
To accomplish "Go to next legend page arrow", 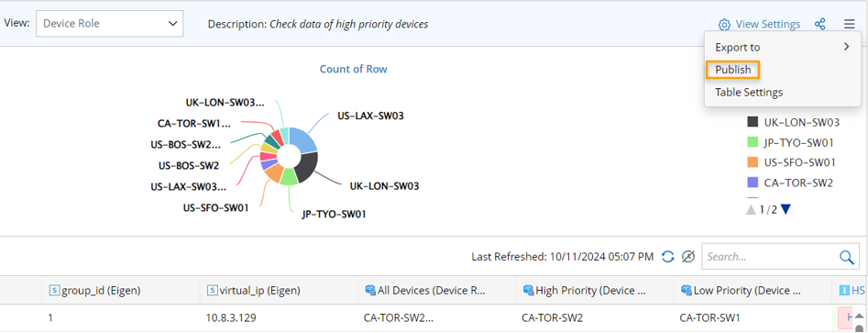I will [786, 209].
